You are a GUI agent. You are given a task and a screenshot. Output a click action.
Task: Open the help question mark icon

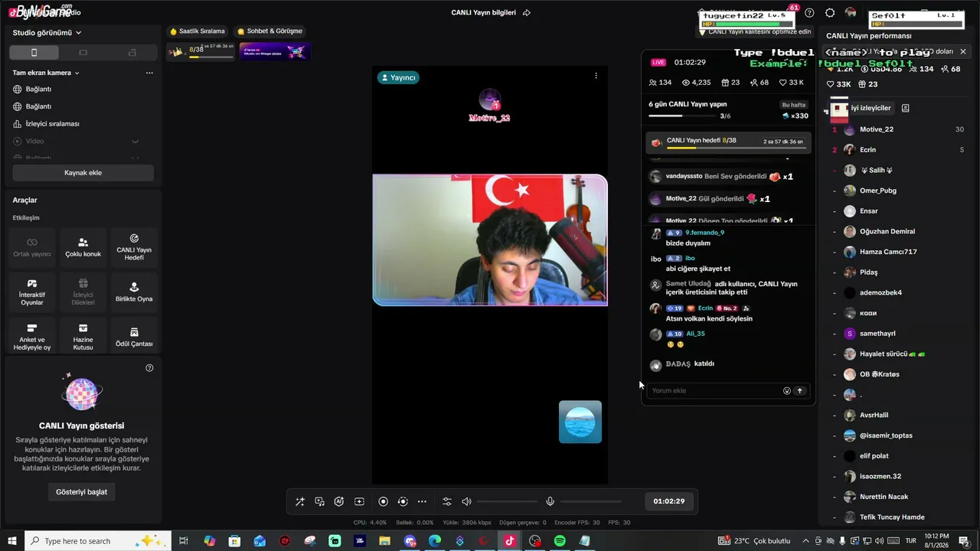(809, 13)
